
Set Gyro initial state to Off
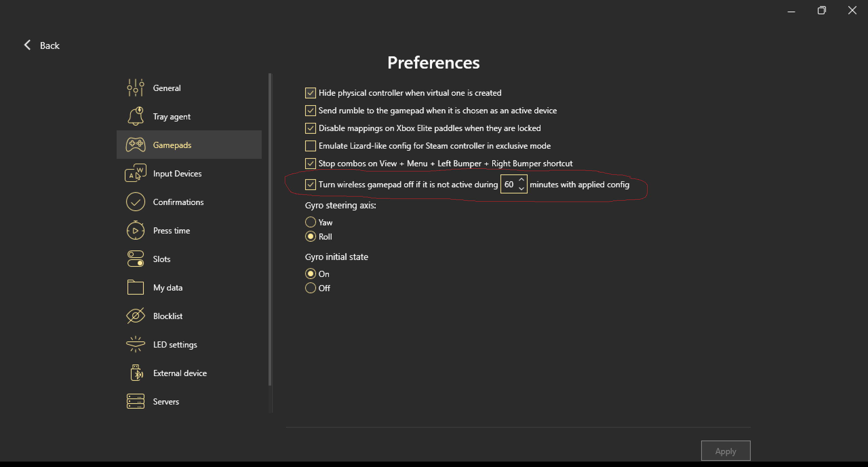coord(310,288)
